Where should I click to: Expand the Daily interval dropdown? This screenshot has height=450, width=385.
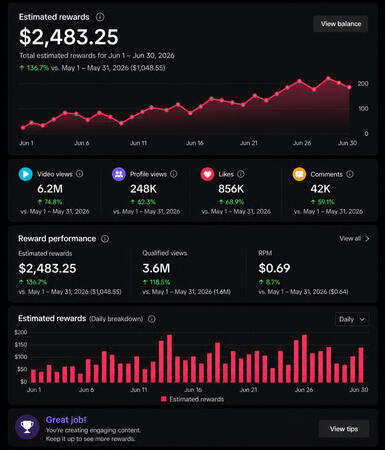[352, 319]
